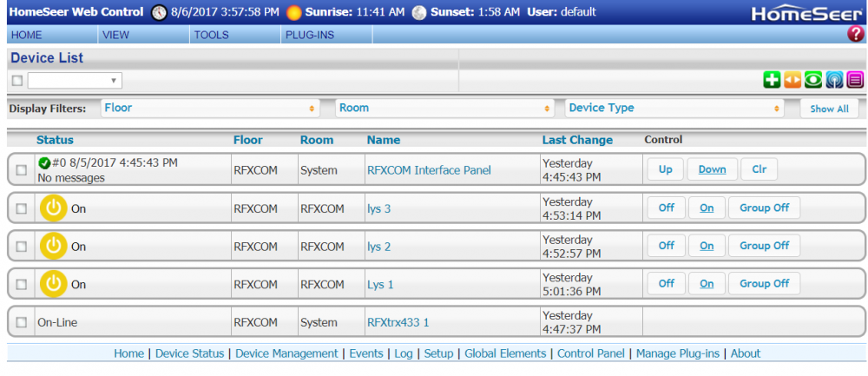Open the Device Type filter dropdown
The image size is (868, 376).
pyautogui.click(x=674, y=109)
